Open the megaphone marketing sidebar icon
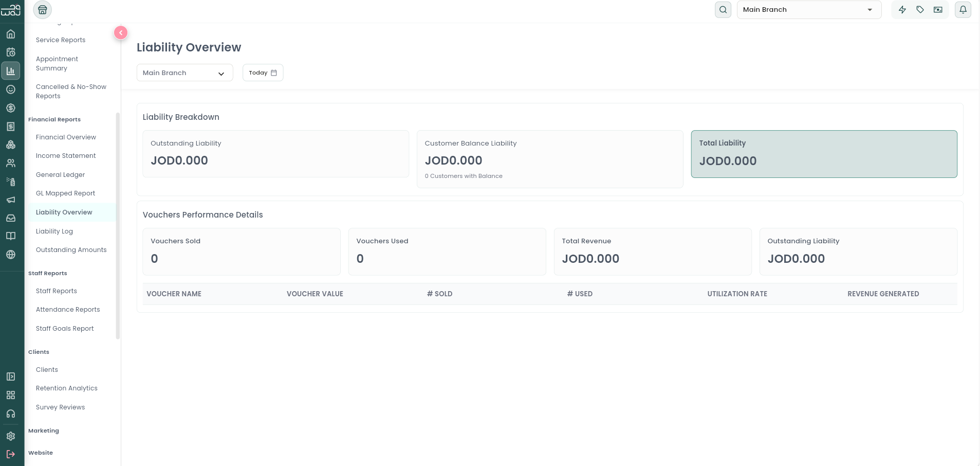 click(11, 200)
